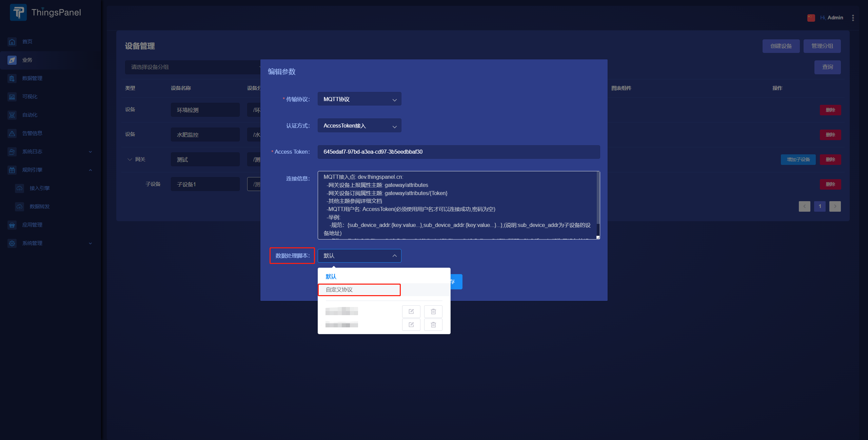The image size is (868, 440).
Task: Open 告警信息 warning triangle icon
Action: click(12, 133)
